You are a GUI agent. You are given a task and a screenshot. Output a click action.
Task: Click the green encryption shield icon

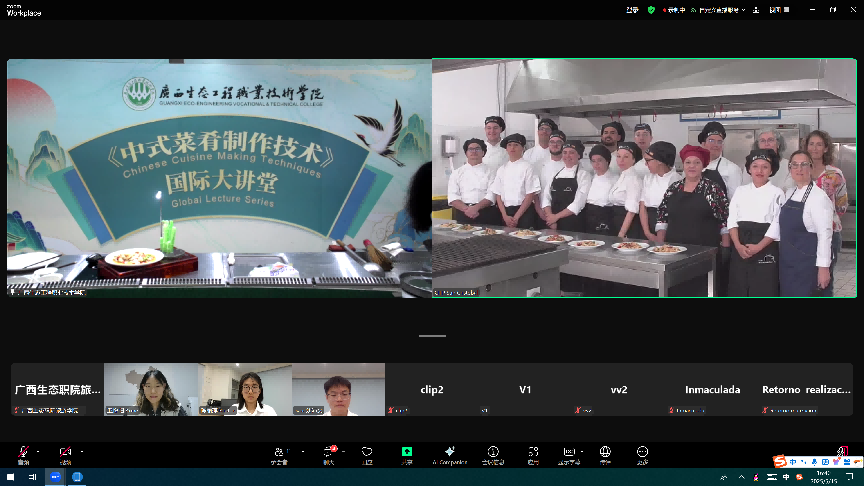pyautogui.click(x=651, y=10)
